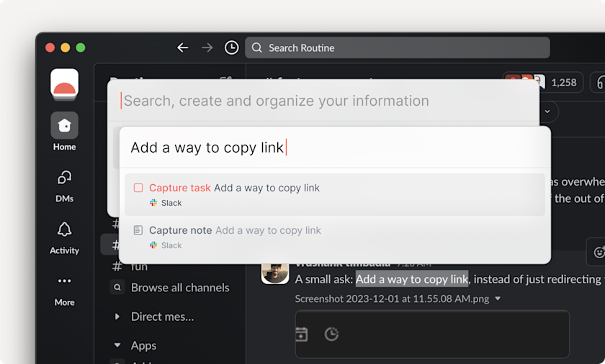Open the member count 1,258 button
The image size is (605, 364).
pyautogui.click(x=542, y=83)
